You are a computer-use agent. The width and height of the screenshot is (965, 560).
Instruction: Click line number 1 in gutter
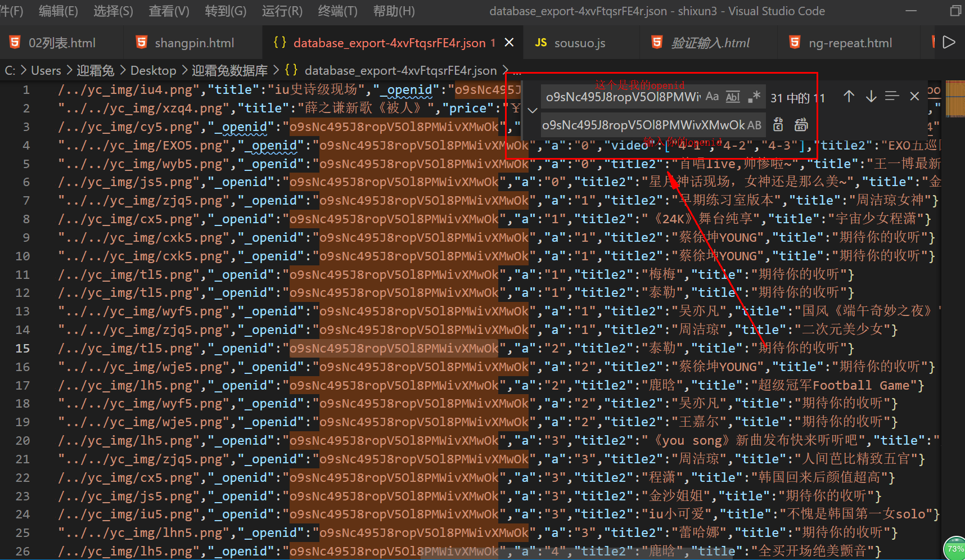coord(26,90)
